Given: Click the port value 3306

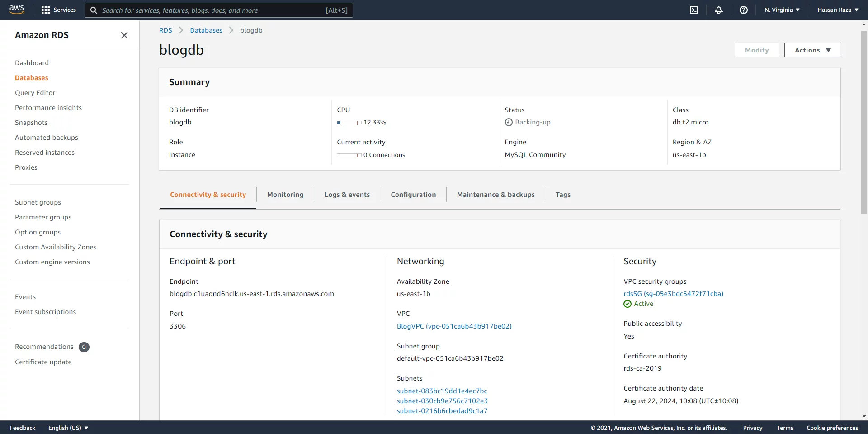Looking at the screenshot, I should point(178,326).
